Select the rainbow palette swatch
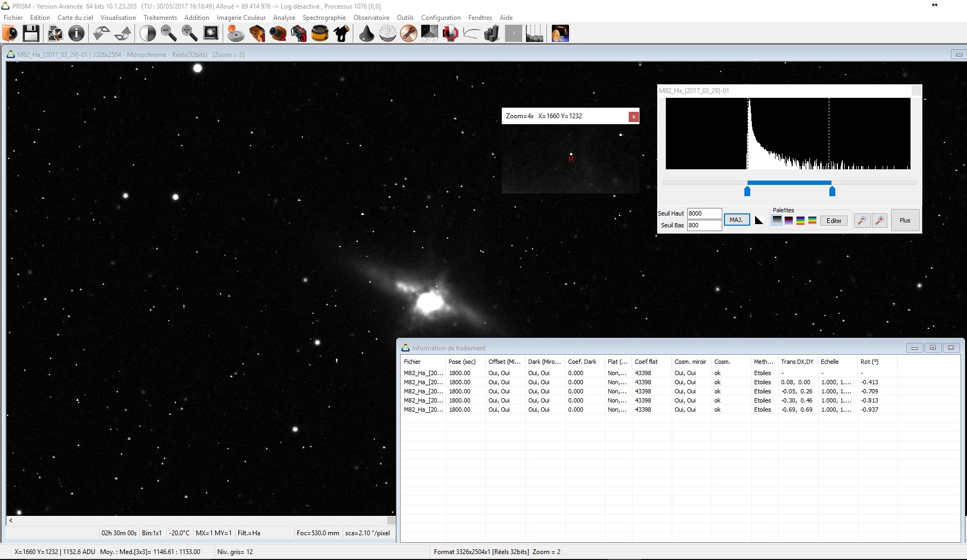Viewport: 967px width, 560px height. pyautogui.click(x=800, y=220)
